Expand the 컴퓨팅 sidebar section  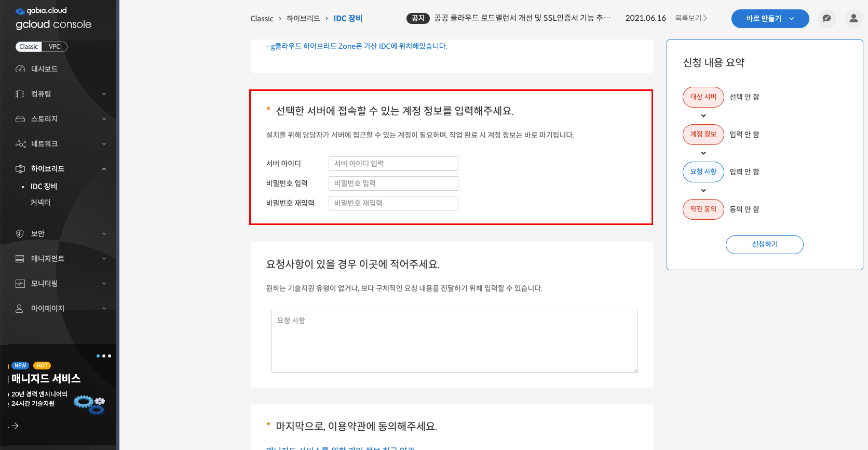104,94
